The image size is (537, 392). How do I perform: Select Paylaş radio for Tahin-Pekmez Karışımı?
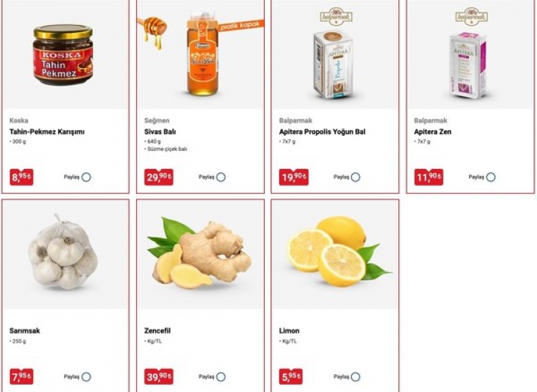[x=87, y=177]
